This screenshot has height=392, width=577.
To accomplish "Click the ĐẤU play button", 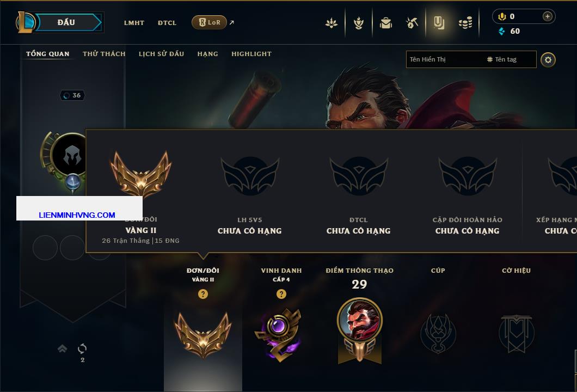I will tap(69, 22).
